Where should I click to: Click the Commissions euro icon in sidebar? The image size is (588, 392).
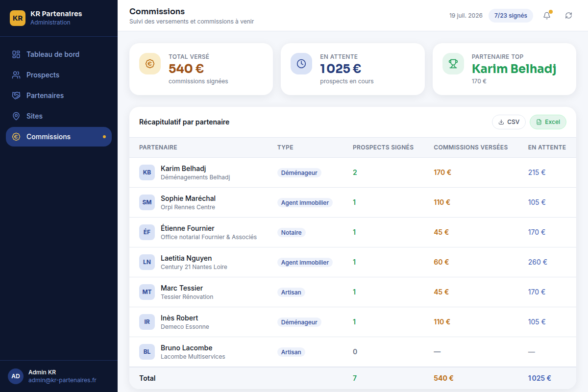16,137
